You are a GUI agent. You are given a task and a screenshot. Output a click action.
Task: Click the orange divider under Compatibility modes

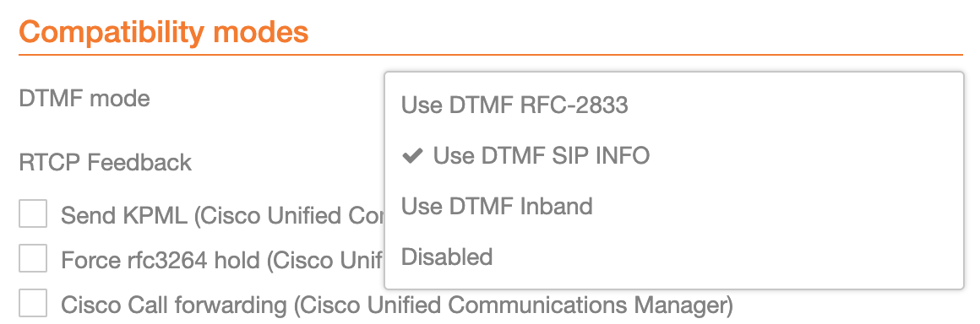[x=491, y=55]
